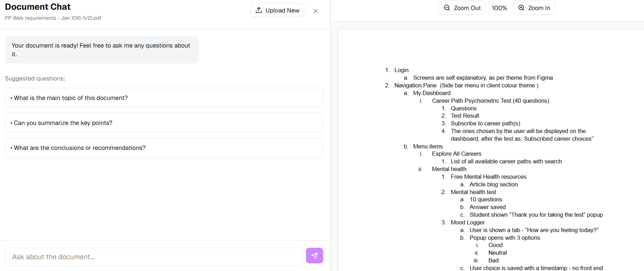Click 'My Dashboard' in the document outline
Viewport: 644px width, 271px height.
pos(432,93)
